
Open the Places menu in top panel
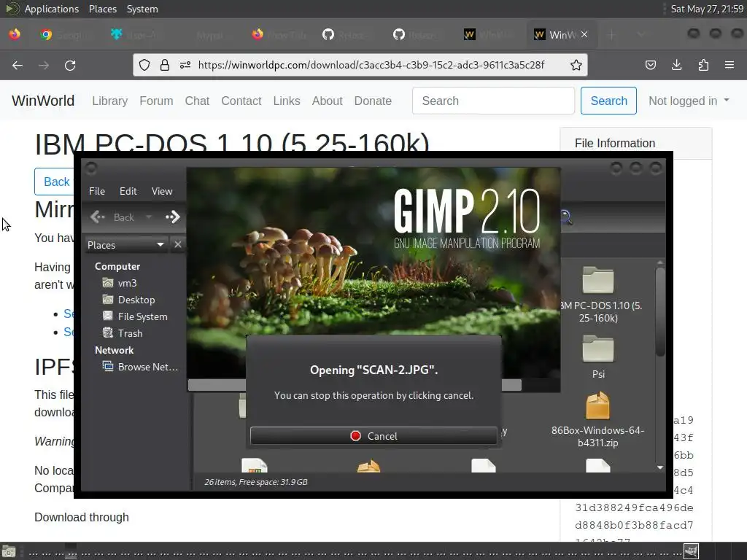point(103,9)
